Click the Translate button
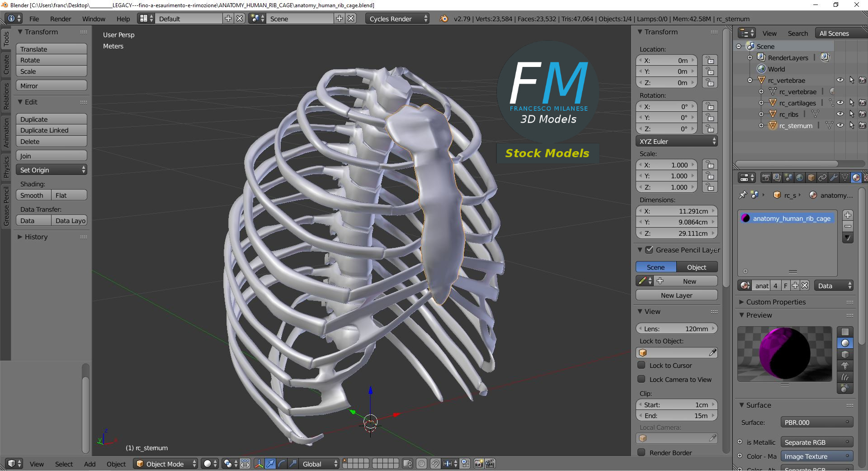Screen dimensions: 868x471 click(x=52, y=49)
